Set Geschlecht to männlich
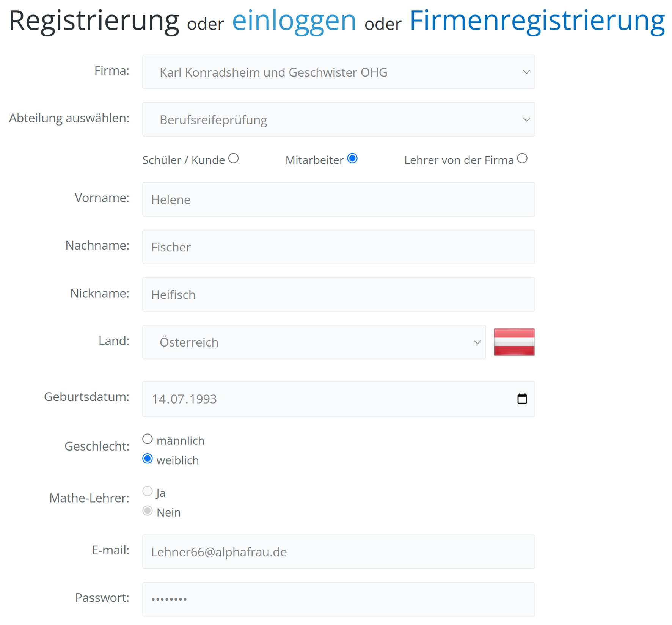This screenshot has width=672, height=625. point(148,439)
